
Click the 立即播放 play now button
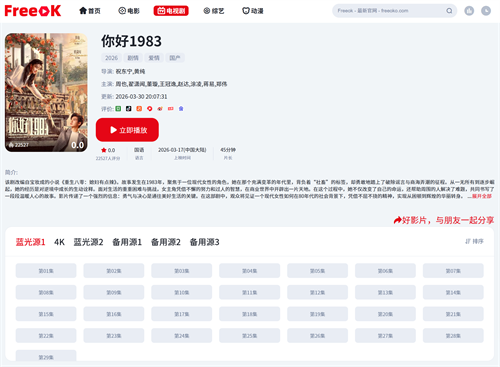[x=127, y=130]
